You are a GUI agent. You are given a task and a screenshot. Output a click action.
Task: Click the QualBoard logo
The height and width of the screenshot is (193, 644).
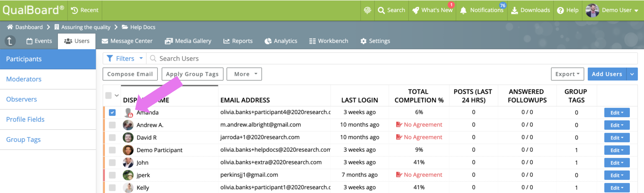[x=33, y=10]
